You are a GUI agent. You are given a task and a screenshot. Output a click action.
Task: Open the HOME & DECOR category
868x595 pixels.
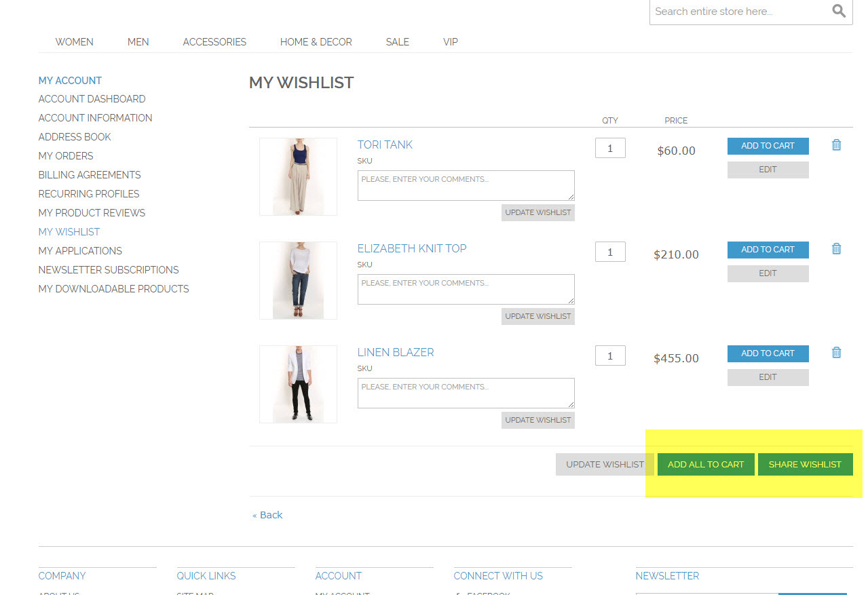316,41
